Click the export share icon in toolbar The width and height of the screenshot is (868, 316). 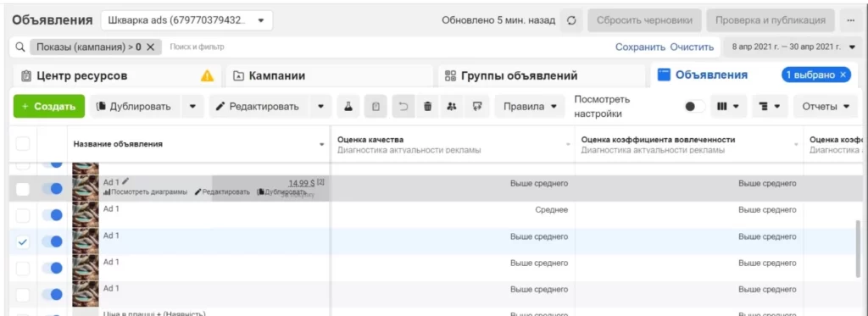476,106
